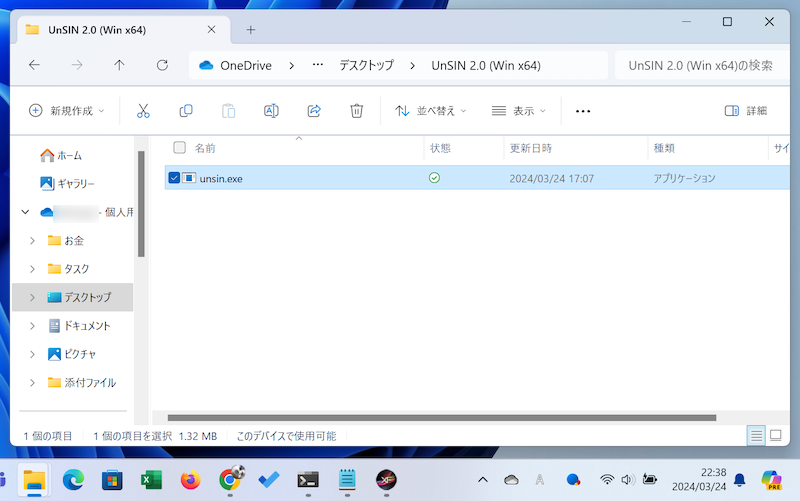The height and width of the screenshot is (501, 800).
Task: Switch to details view layout icon
Action: point(758,436)
